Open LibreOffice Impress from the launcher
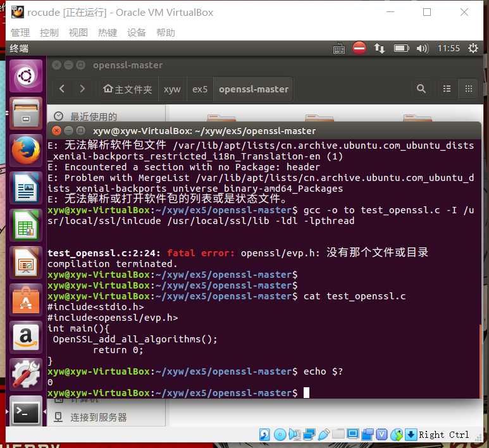This screenshot has height=448, width=489. pos(26,263)
